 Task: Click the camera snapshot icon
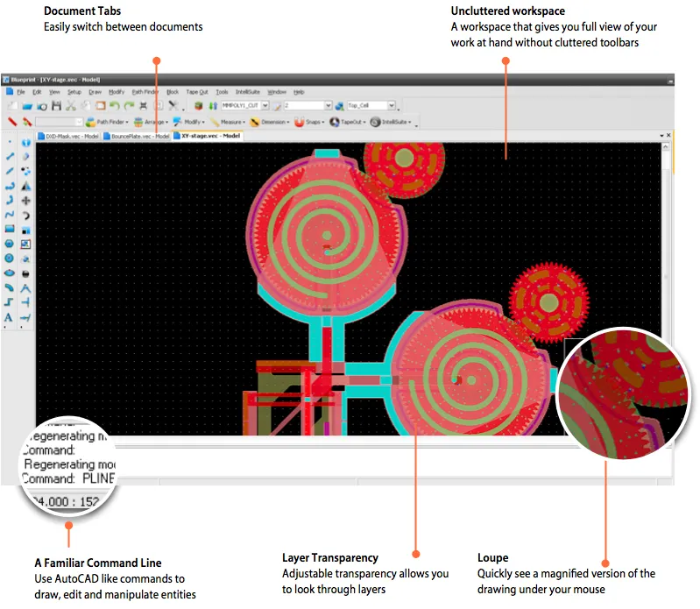[42, 106]
